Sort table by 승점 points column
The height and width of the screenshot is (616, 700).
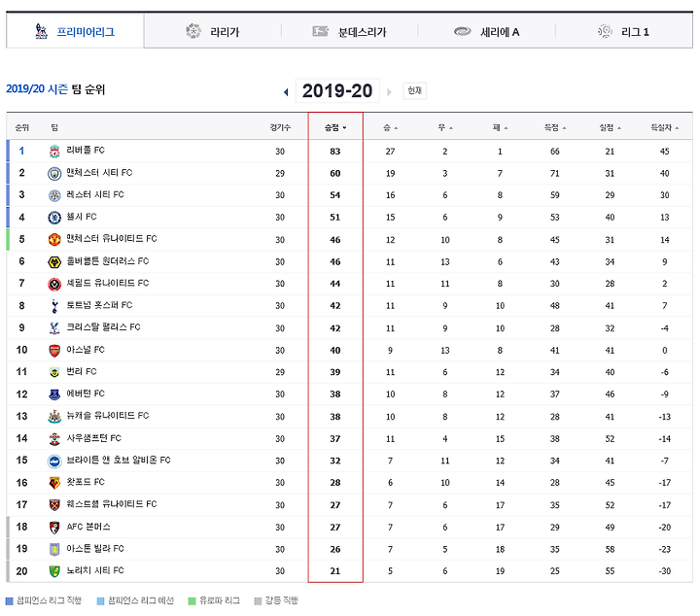tap(335, 127)
